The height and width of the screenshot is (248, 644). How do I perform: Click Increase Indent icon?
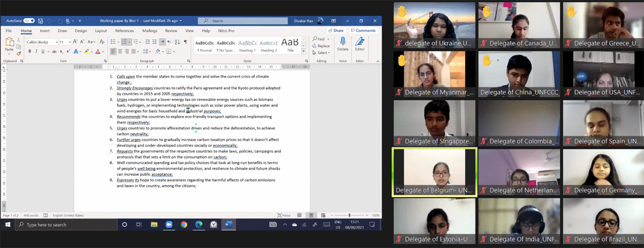point(155,42)
